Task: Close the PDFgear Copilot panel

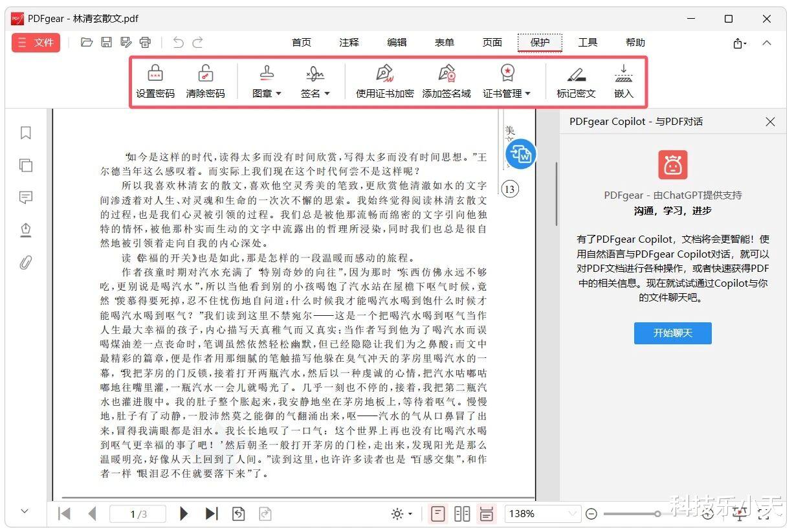Action: pos(770,122)
